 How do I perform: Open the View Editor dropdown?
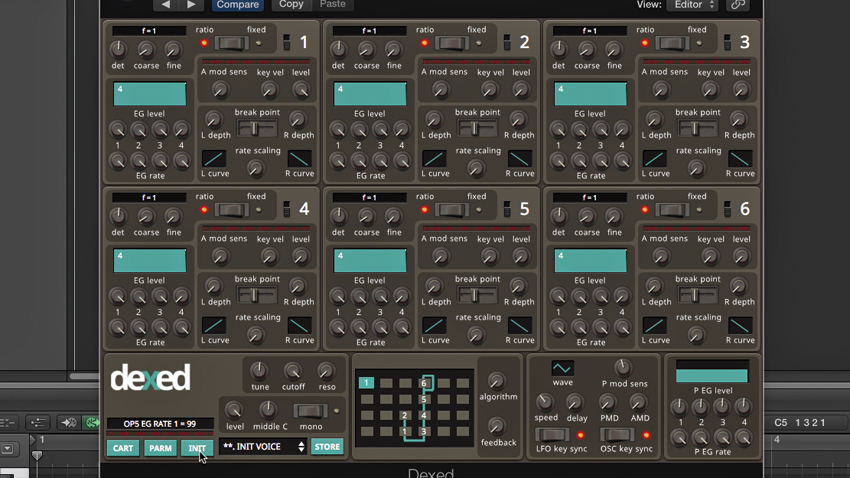[694, 5]
